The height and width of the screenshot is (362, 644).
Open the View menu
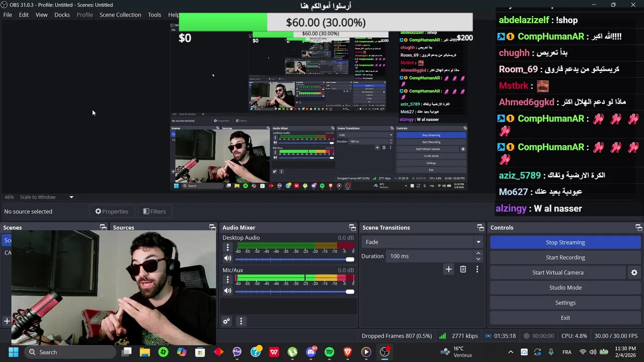41,15
